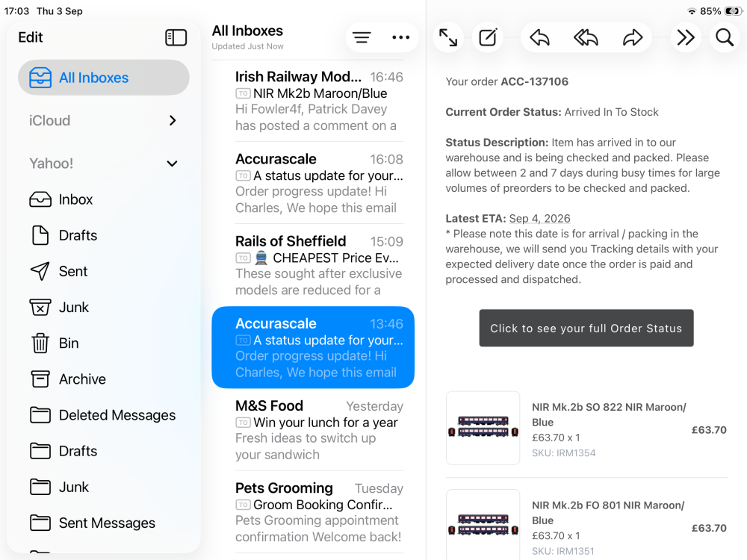The height and width of the screenshot is (560, 747).
Task: Select Accurascale email received at 13:46
Action: (313, 348)
